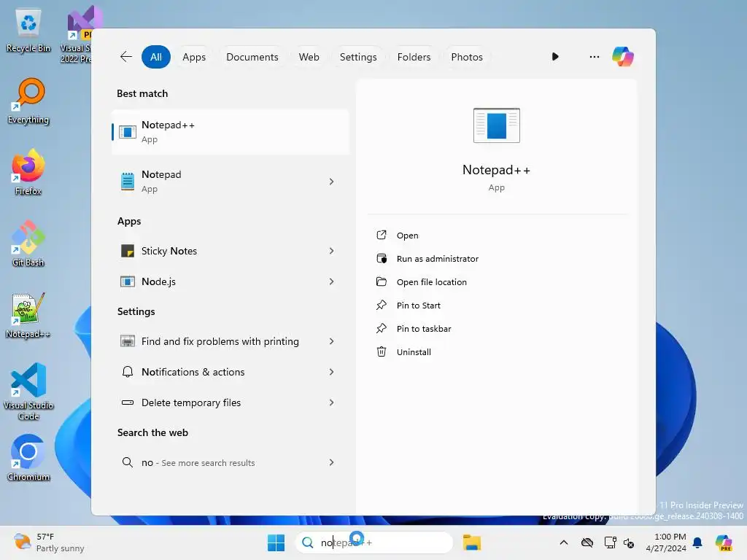Click Open in Notepad++ details pane
747x560 pixels.
click(407, 236)
